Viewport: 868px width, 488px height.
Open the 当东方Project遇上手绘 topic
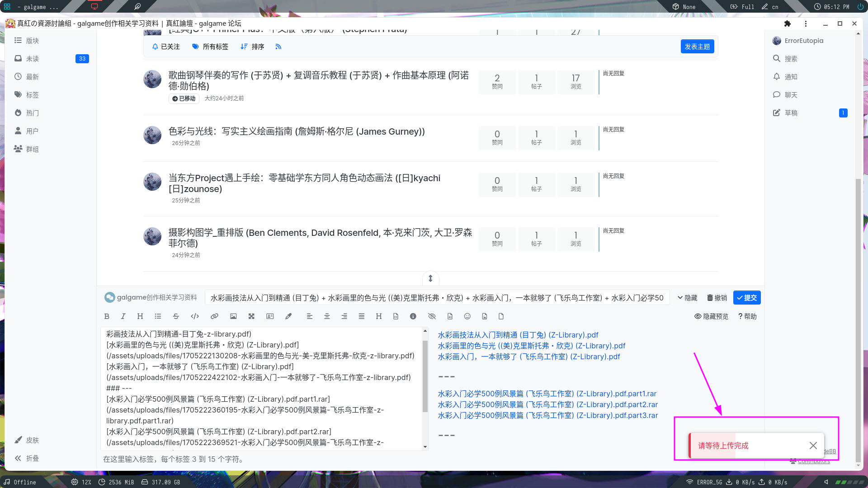304,183
